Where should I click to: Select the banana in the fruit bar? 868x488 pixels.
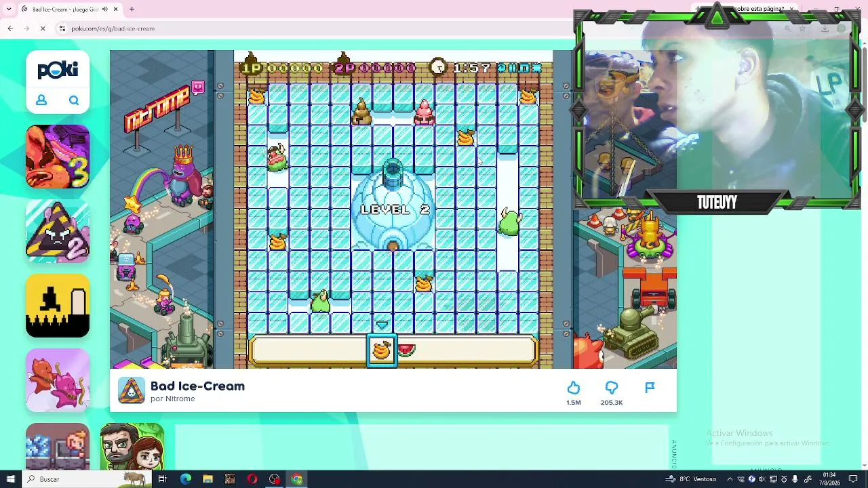pyautogui.click(x=382, y=350)
